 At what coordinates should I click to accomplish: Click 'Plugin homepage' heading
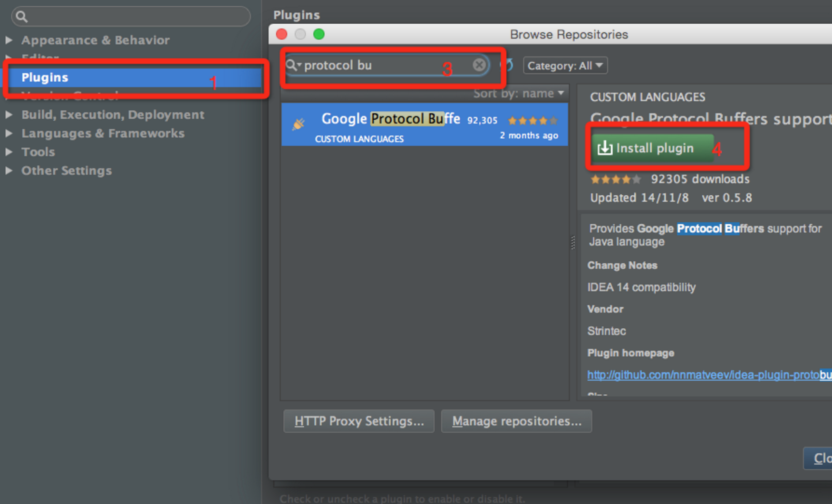coord(631,353)
